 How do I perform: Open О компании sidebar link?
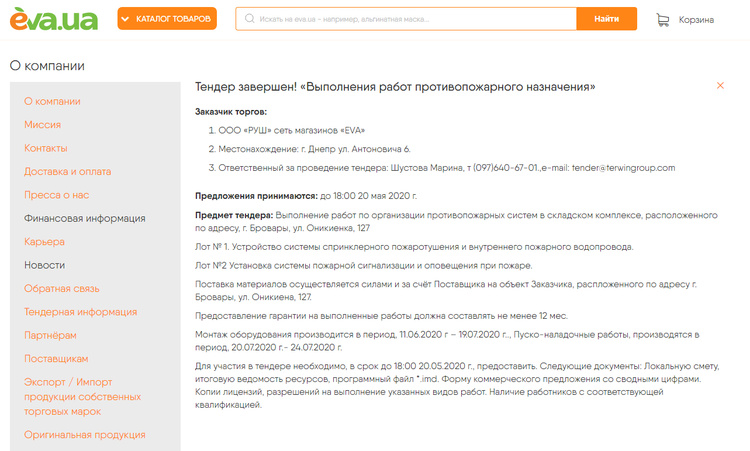[52, 101]
